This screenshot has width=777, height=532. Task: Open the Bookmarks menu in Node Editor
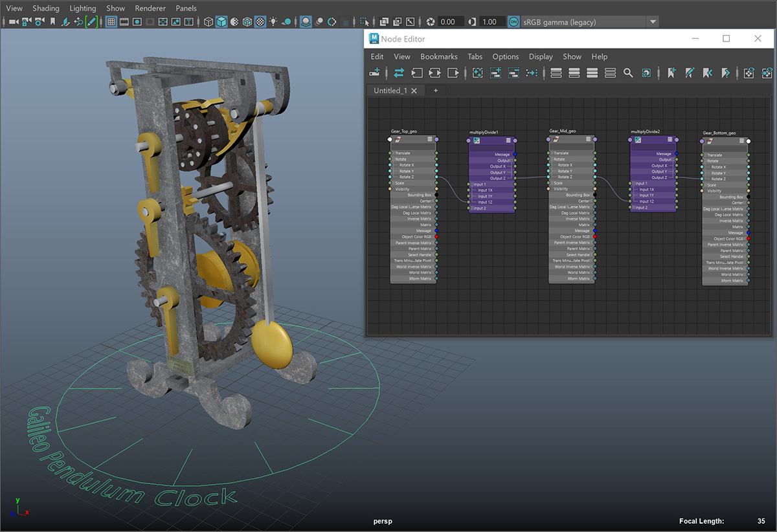click(x=438, y=57)
